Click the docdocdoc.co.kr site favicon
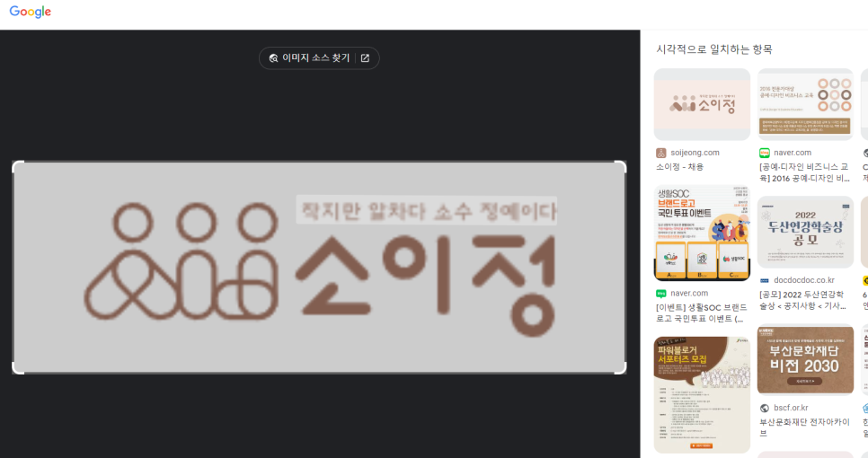The height and width of the screenshot is (458, 868). (x=765, y=280)
